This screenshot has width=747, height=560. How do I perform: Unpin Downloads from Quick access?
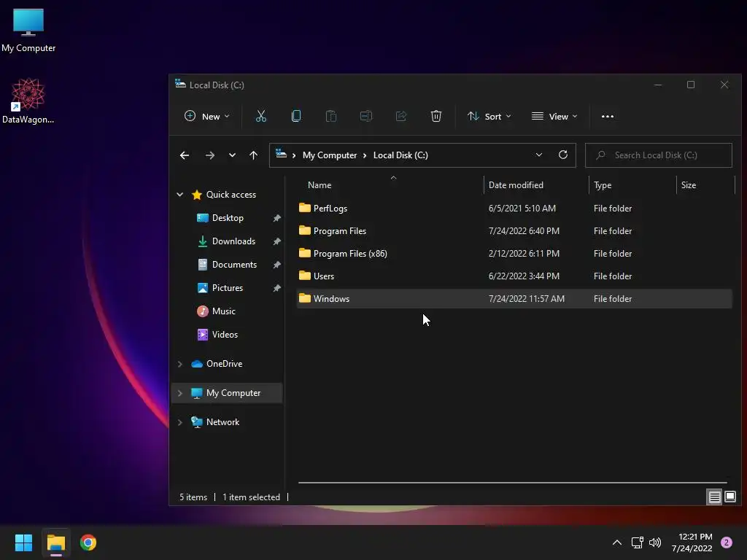pos(276,241)
